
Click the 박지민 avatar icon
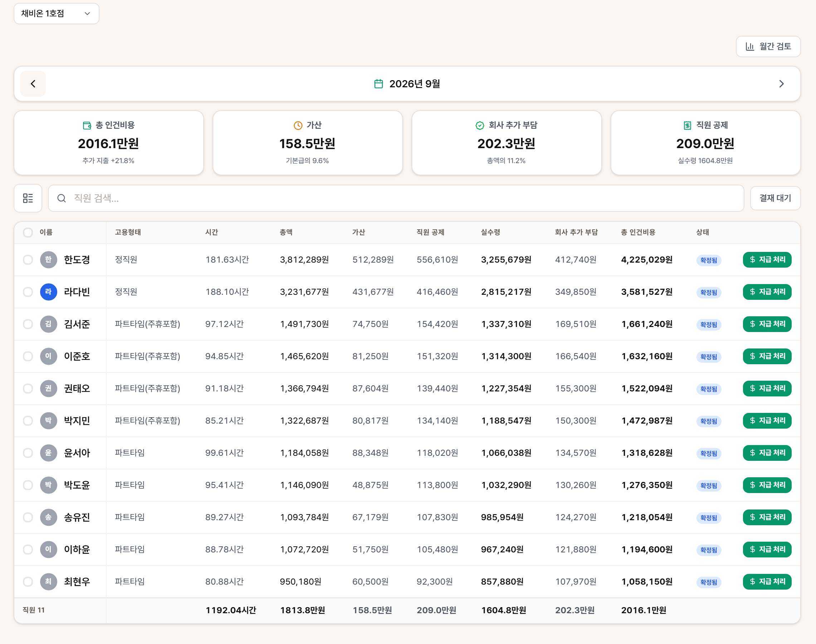[x=48, y=421]
